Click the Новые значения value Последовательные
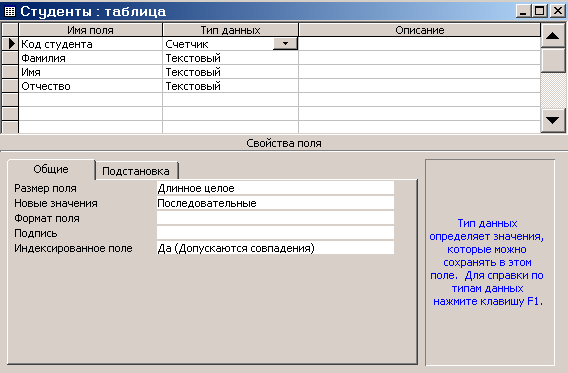The width and height of the screenshot is (568, 373). (275, 203)
